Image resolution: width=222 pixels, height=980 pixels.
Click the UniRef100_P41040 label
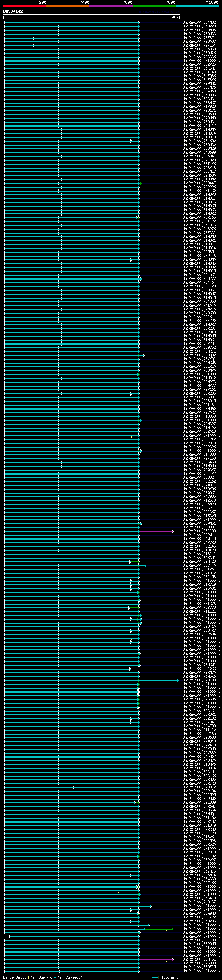click(x=199, y=306)
